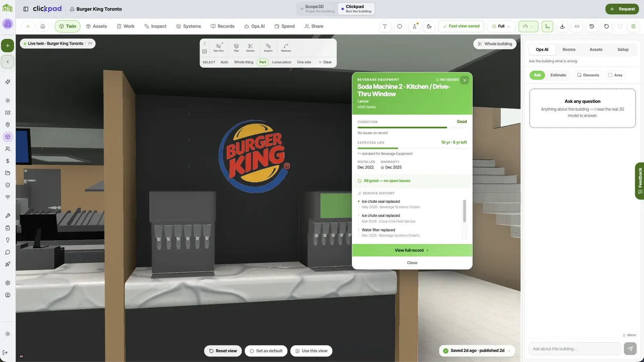This screenshot has height=362, width=644.
Task: Switch to the Rooms tab in right panel
Action: click(569, 49)
